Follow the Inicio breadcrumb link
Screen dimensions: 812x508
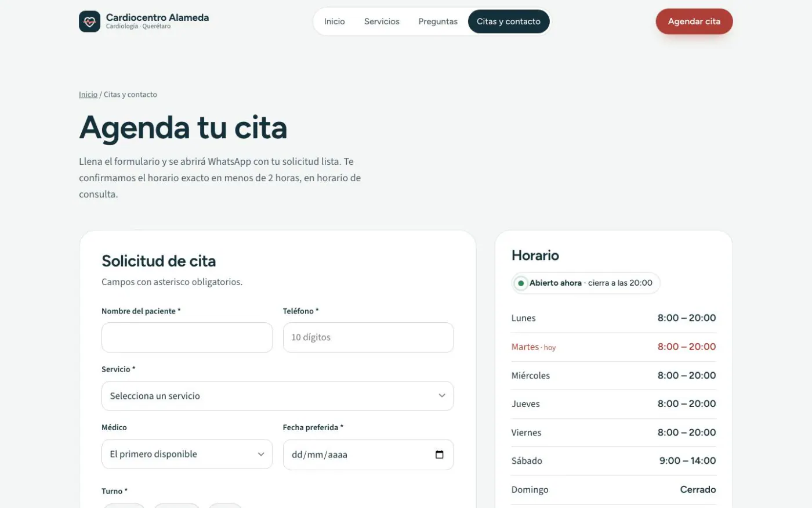(x=88, y=95)
